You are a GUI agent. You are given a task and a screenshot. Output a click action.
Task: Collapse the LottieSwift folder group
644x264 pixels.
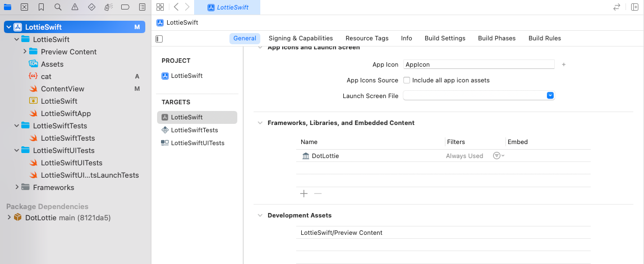click(x=17, y=39)
